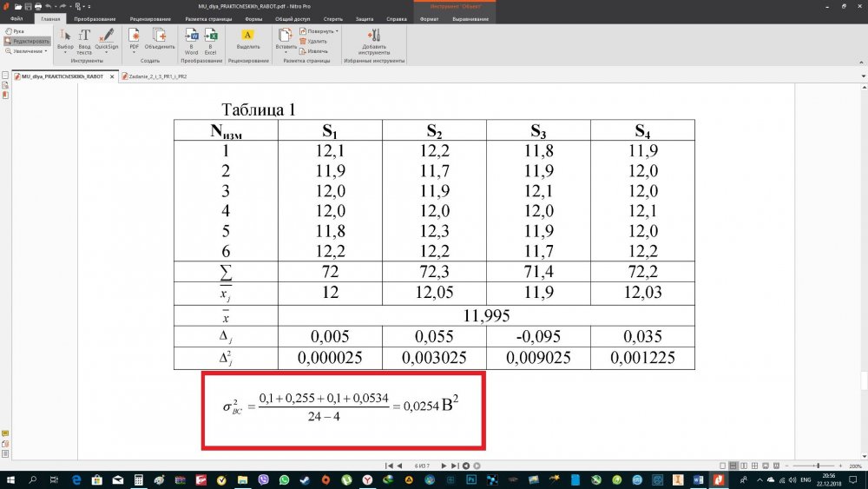Screen dimensions: 868x489
Task: Click the Вставить insert pages icon
Action: [286, 36]
